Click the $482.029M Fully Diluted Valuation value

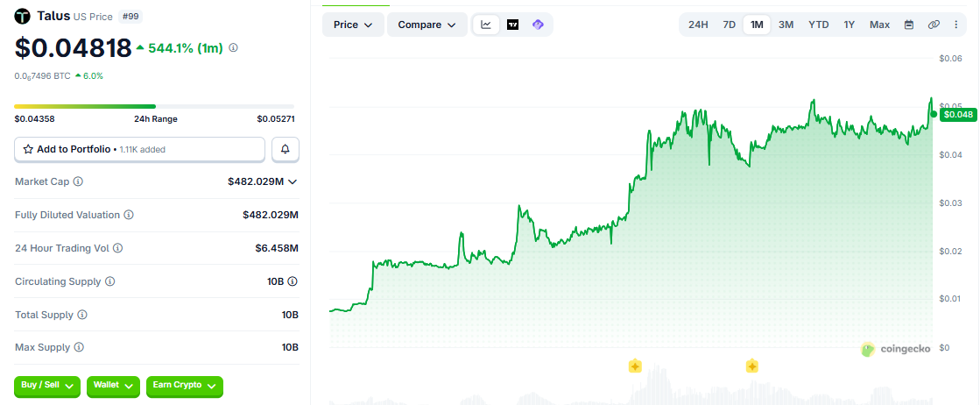pyautogui.click(x=271, y=215)
